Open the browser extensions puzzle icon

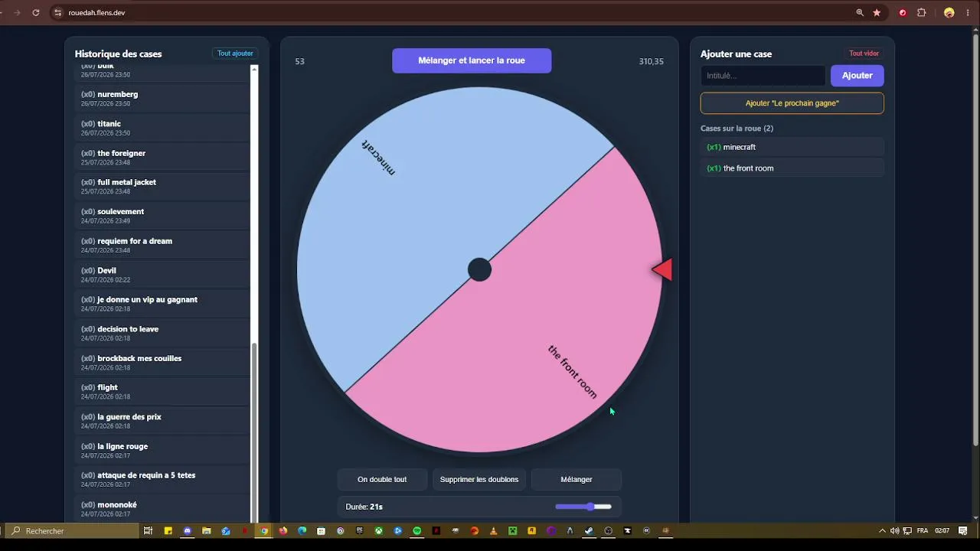[921, 13]
